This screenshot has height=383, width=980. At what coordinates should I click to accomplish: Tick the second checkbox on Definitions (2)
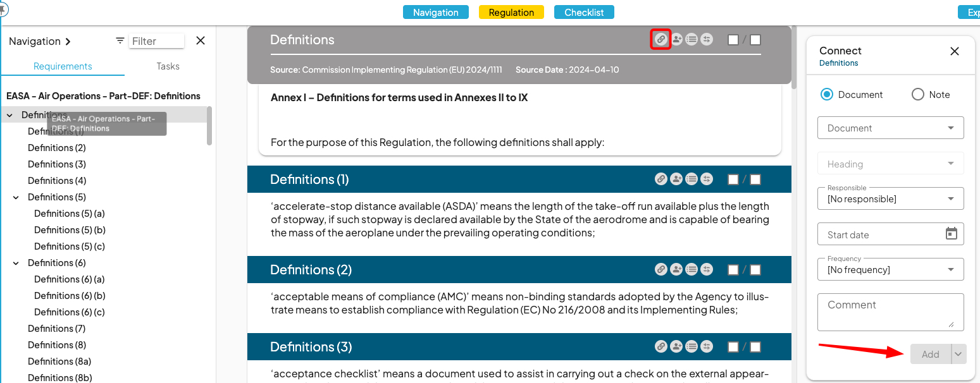(755, 270)
